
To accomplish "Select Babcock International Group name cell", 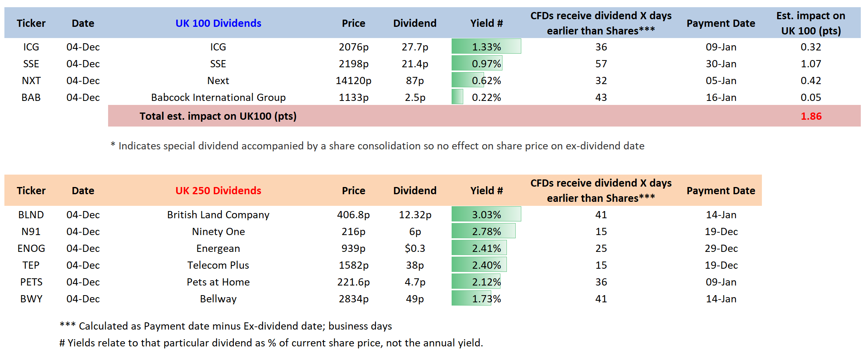I will point(218,97).
